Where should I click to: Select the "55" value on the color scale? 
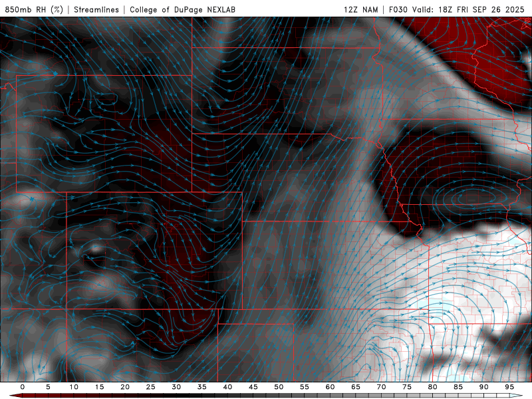(305, 387)
